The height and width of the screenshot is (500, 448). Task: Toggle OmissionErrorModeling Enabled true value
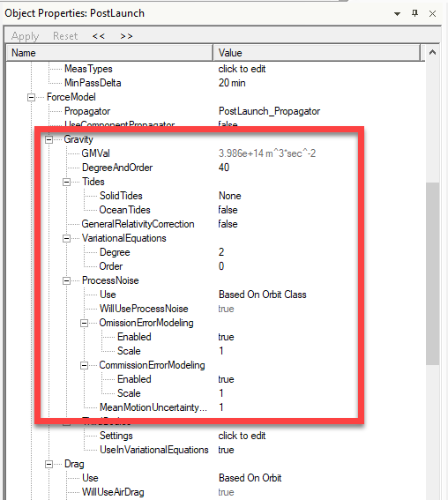[x=226, y=337]
